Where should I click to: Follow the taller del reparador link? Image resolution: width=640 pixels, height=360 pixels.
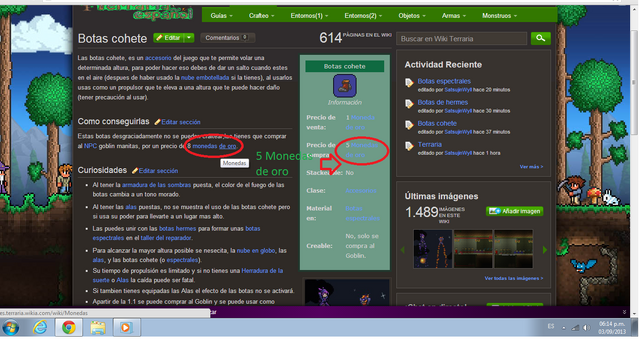(x=166, y=238)
